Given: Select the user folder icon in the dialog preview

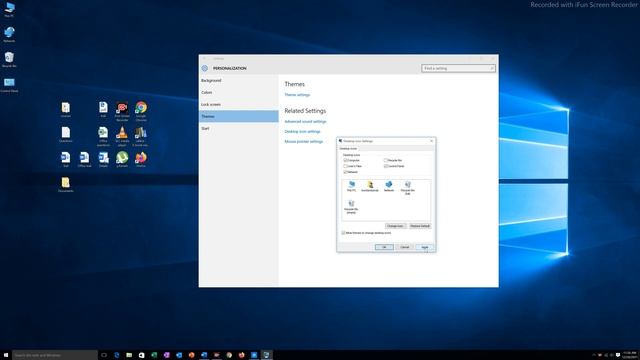Looking at the screenshot, I should click(370, 186).
